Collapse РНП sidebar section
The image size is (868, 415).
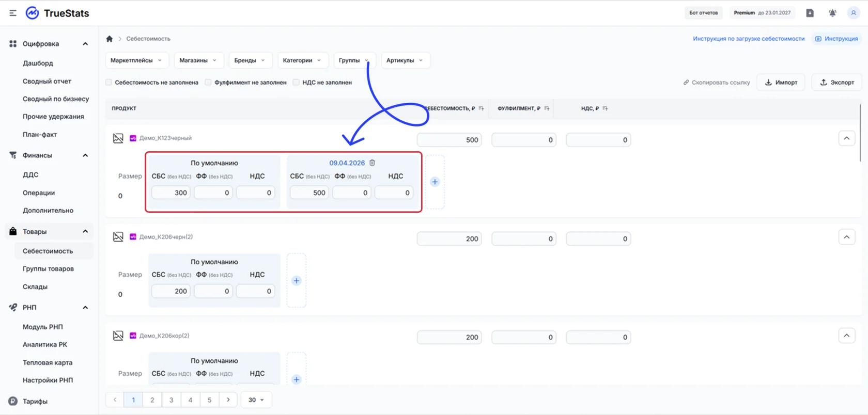click(x=85, y=308)
